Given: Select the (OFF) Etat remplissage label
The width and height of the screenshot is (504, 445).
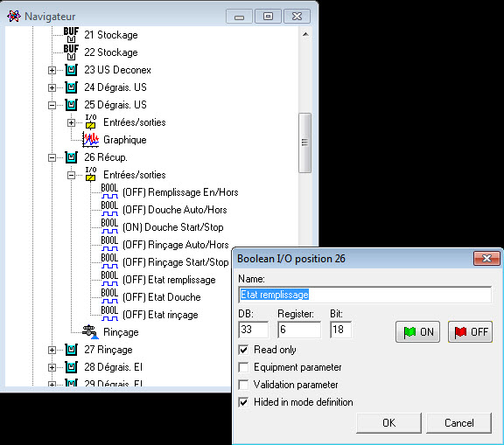Looking at the screenshot, I should [x=169, y=280].
